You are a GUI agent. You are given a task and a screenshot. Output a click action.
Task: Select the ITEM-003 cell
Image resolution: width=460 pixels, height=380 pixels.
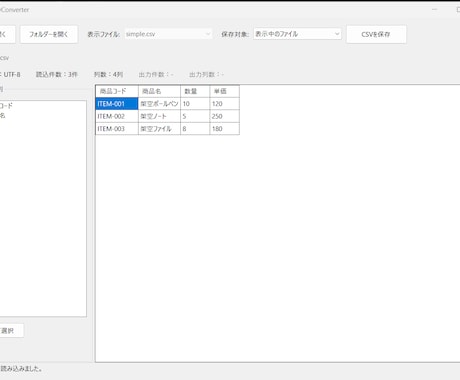pyautogui.click(x=117, y=129)
